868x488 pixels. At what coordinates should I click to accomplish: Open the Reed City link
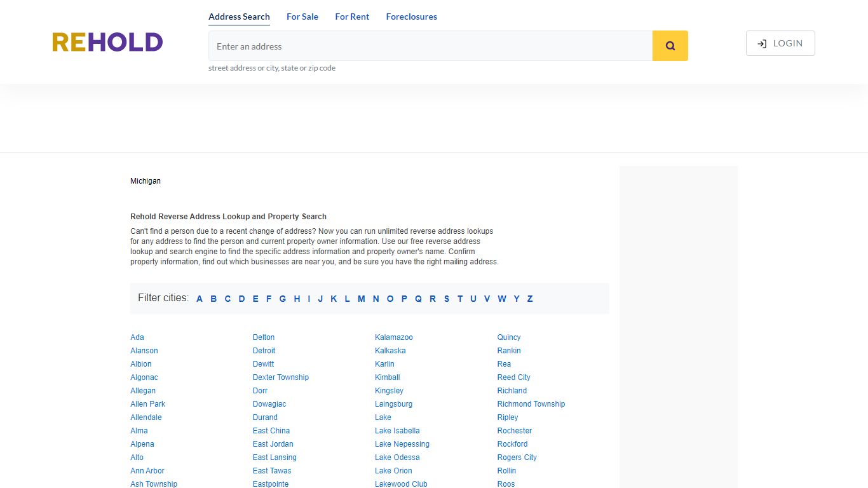(514, 377)
